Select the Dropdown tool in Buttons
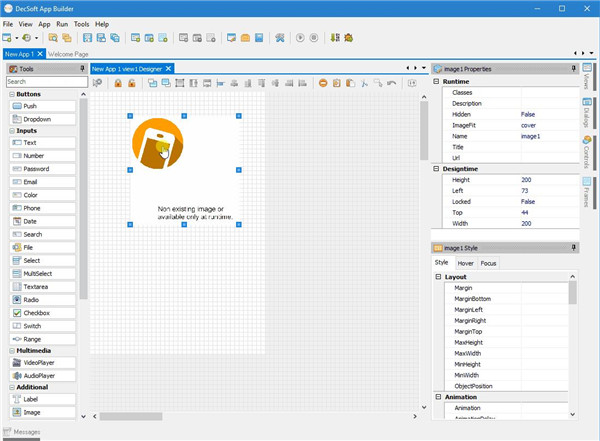This screenshot has width=600, height=441. point(40,119)
